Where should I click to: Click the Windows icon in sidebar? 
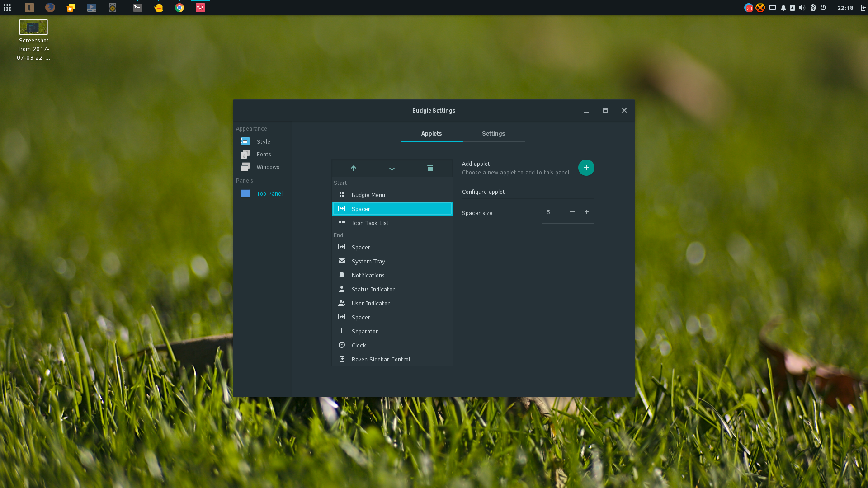(x=245, y=167)
